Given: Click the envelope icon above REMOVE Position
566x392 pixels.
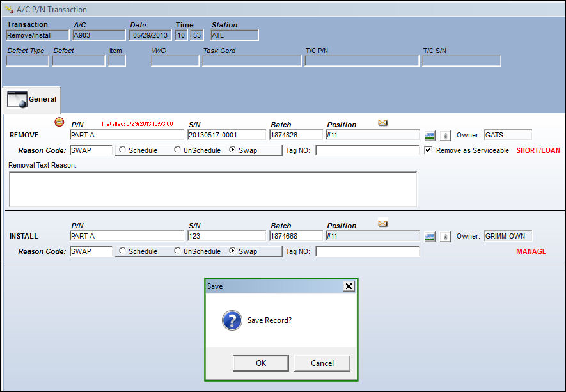Looking at the screenshot, I should (382, 123).
